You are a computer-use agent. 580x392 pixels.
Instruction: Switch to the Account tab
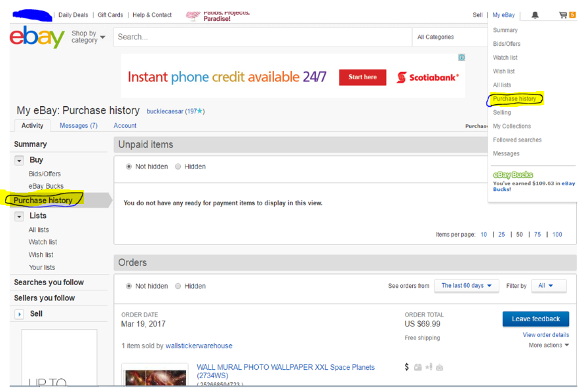[x=125, y=125]
